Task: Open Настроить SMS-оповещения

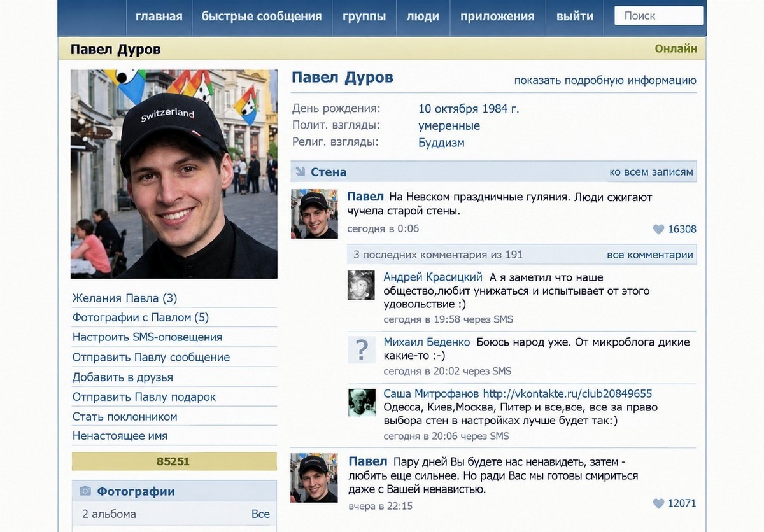Action: [147, 337]
